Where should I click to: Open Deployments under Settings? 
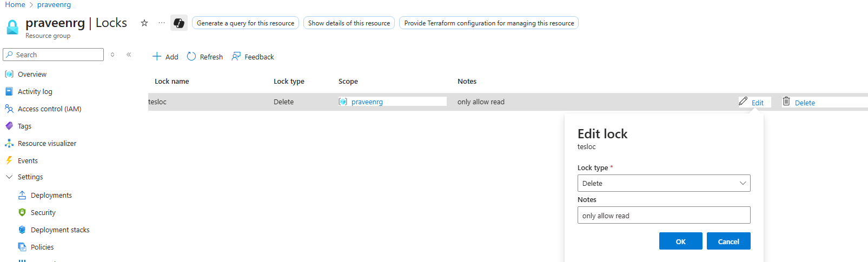pyautogui.click(x=51, y=195)
